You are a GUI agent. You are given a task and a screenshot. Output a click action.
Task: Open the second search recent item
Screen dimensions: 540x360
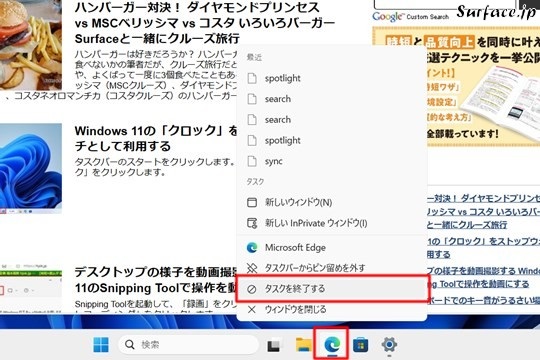(x=332, y=120)
